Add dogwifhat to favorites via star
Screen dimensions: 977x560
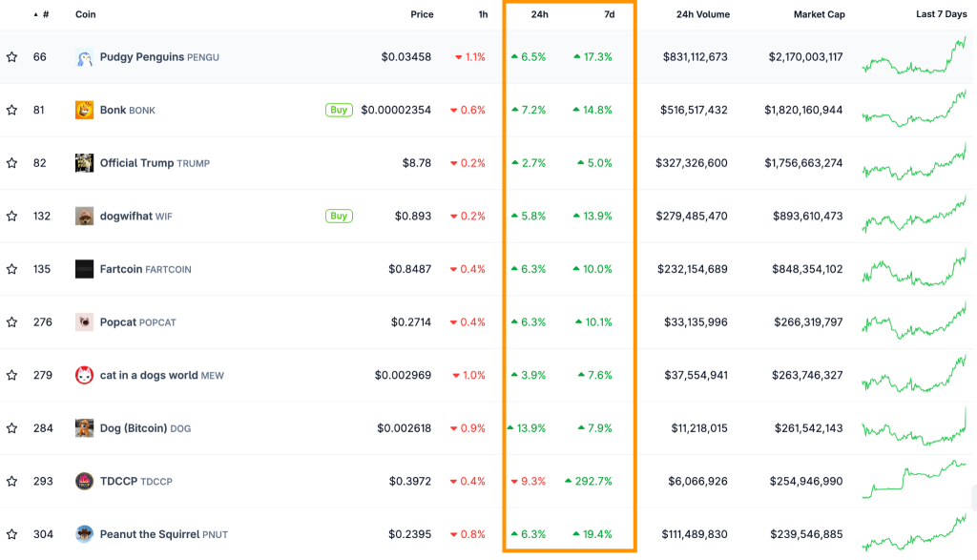point(11,217)
